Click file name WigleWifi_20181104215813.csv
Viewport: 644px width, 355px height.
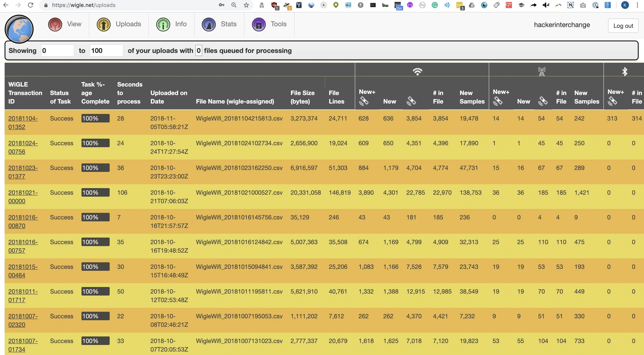(x=239, y=118)
